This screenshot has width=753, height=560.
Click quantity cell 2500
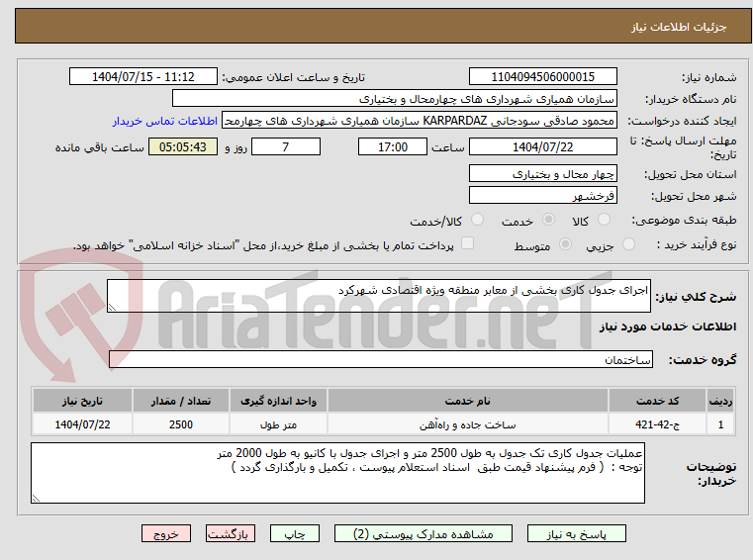pos(180,424)
